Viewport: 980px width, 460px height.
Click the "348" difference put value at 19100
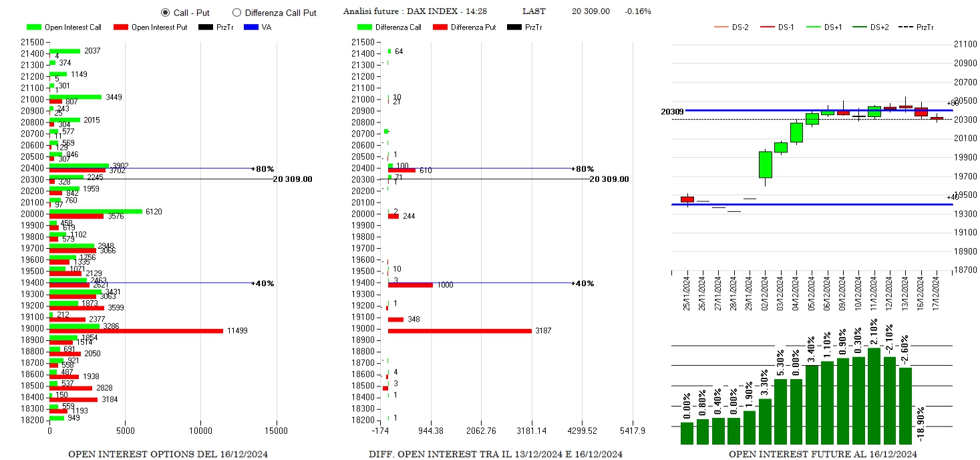(414, 320)
